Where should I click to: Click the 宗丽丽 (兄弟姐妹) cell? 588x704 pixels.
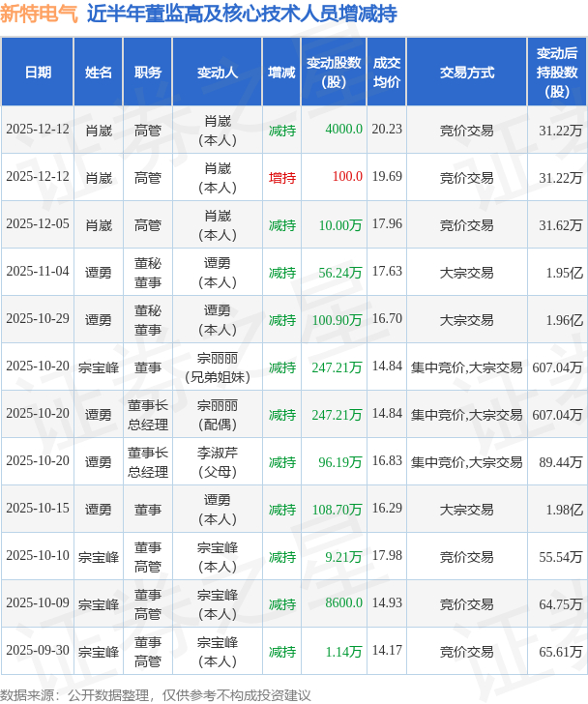[218, 367]
